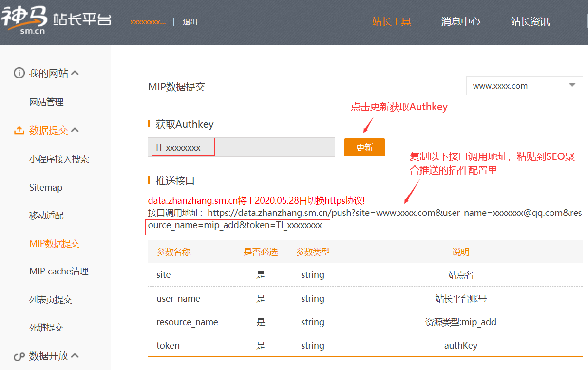Click the user_name parameter cell
Viewport: 588px width, 370px height.
(x=178, y=299)
